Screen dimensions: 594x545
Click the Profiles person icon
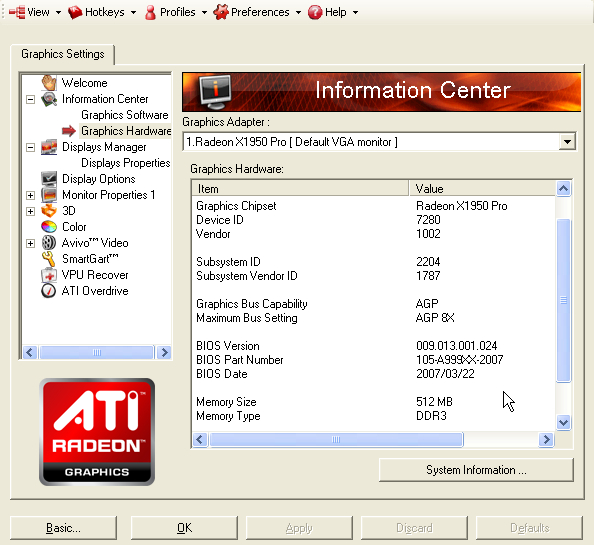[x=150, y=12]
